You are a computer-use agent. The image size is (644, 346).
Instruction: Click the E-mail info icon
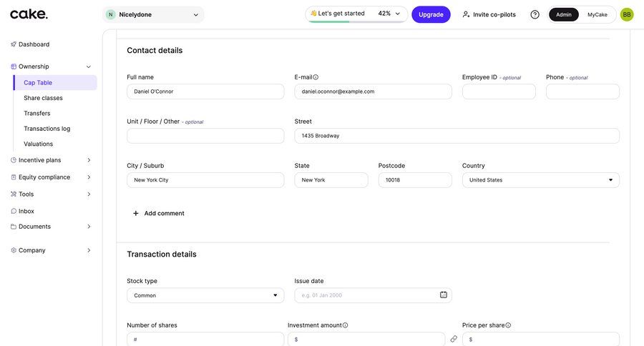316,77
